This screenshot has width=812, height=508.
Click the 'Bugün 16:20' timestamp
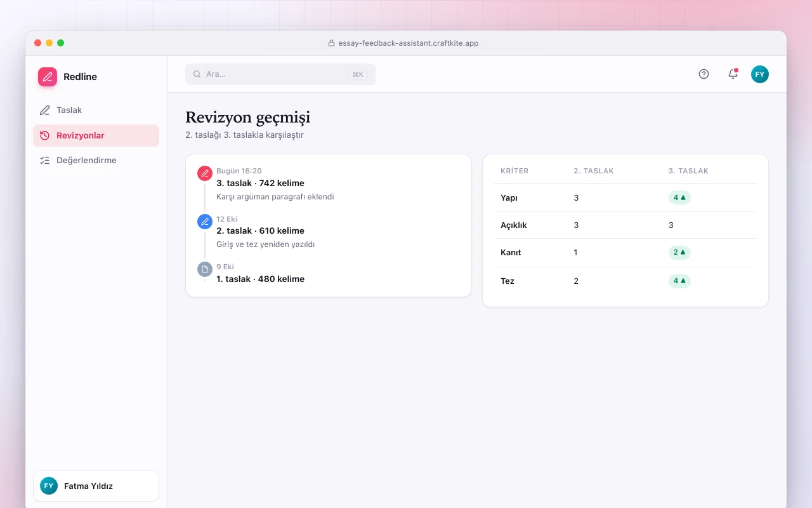pyautogui.click(x=239, y=171)
